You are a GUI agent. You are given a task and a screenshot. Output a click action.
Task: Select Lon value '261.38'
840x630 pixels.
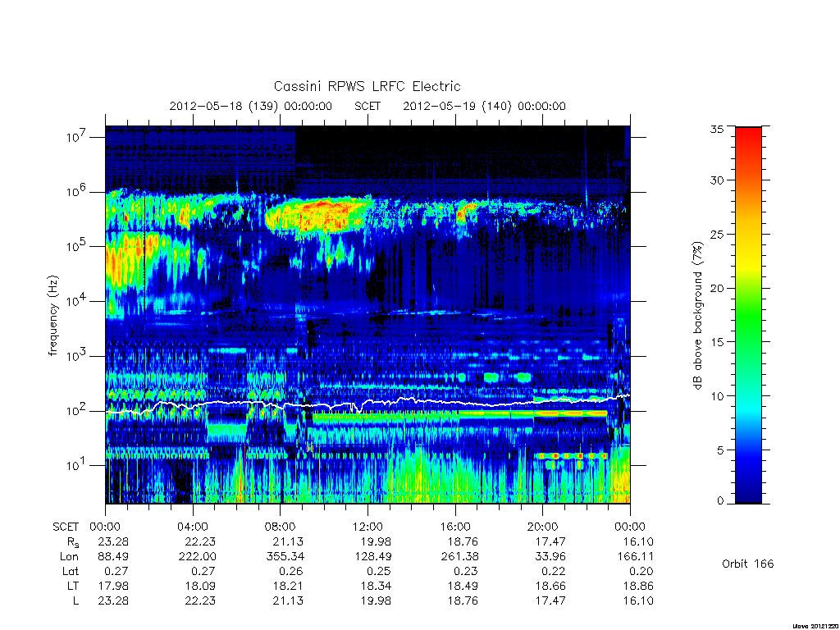coord(459,557)
